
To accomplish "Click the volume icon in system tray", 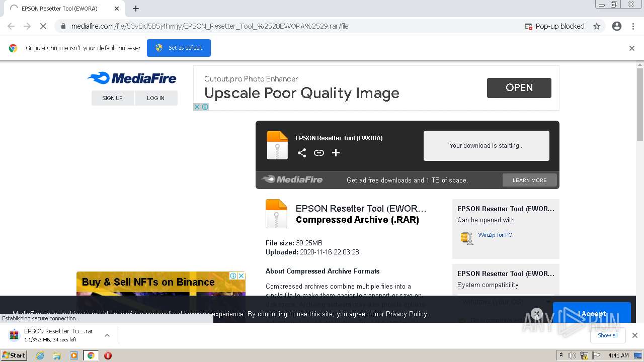I will click(572, 355).
